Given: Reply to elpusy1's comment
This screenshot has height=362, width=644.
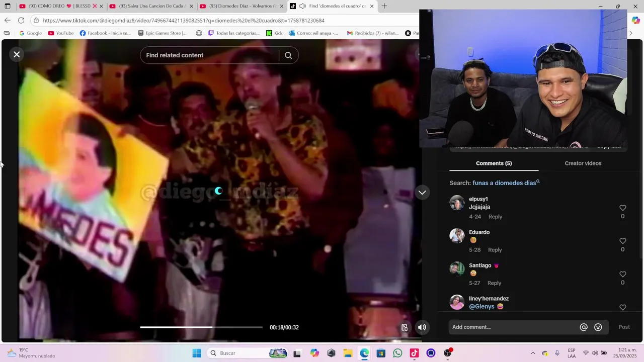Looking at the screenshot, I should [495, 217].
